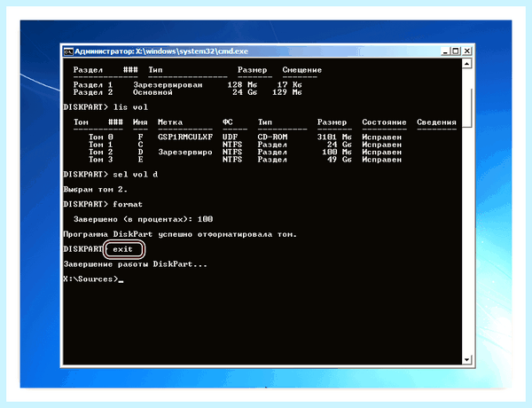Click the scrollbar down arrow
The height and width of the screenshot is (408, 532).
pyautogui.click(x=467, y=360)
